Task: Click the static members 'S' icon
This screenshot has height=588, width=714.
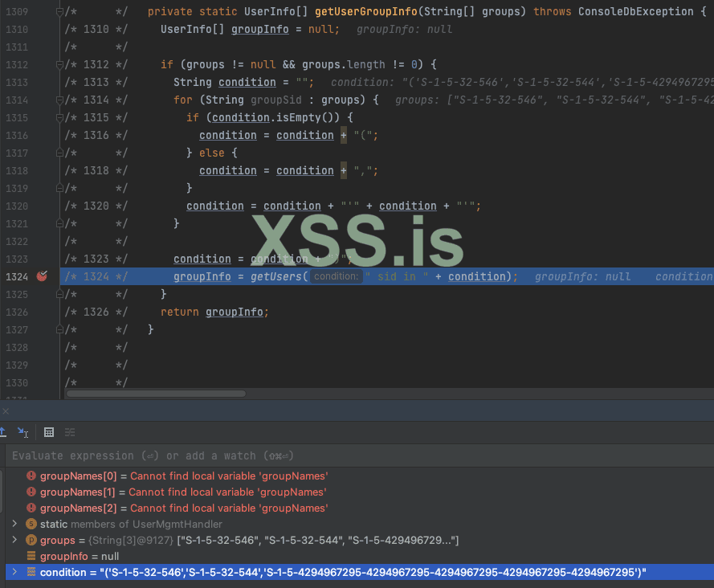Action: [x=31, y=524]
